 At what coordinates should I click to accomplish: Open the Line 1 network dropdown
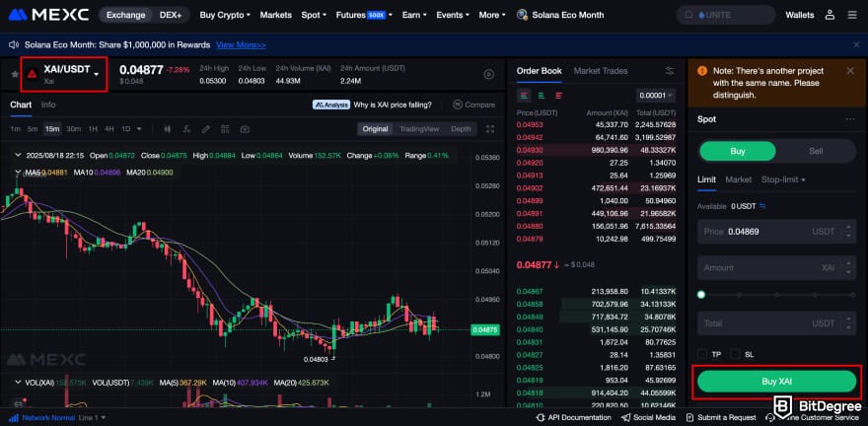92,418
